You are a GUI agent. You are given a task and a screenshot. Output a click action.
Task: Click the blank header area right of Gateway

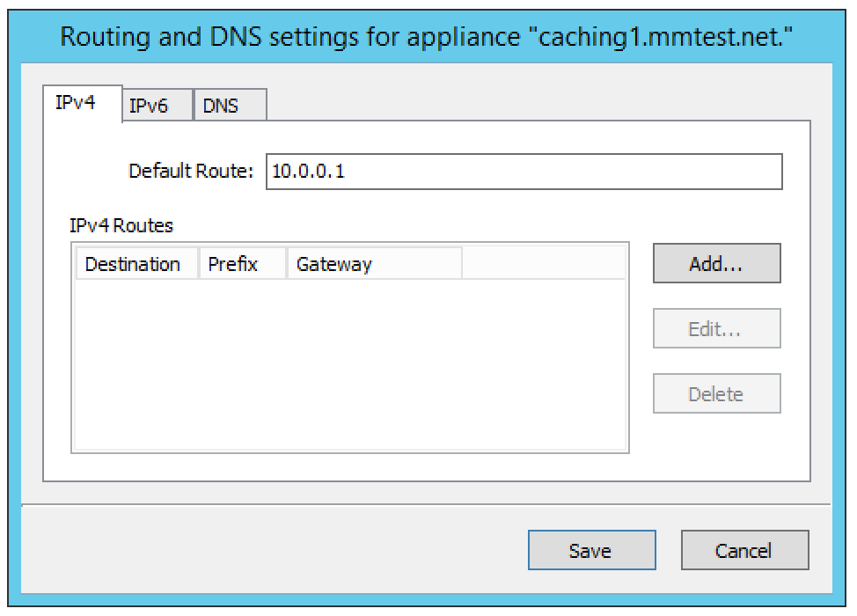click(x=544, y=264)
